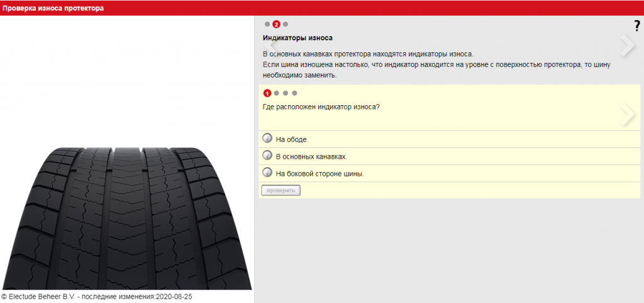Select red question marker numbered 1

click(267, 93)
